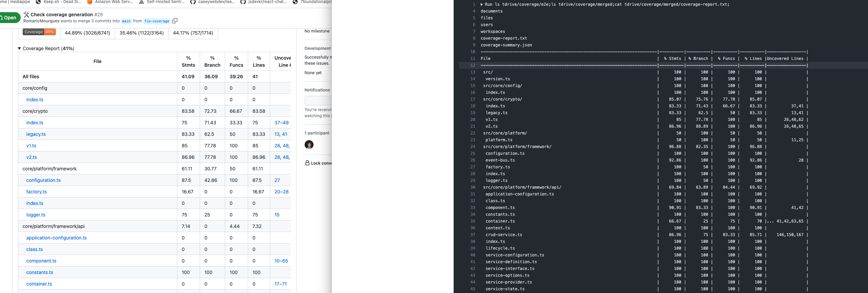Open v2.ts file link

(x=31, y=157)
